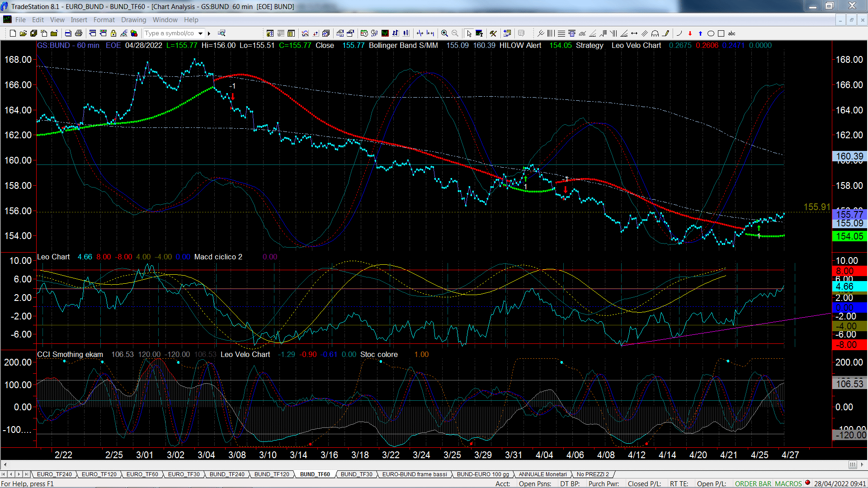868x488 pixels.
Task: Select the Pointer arrow tool
Action: [469, 33]
